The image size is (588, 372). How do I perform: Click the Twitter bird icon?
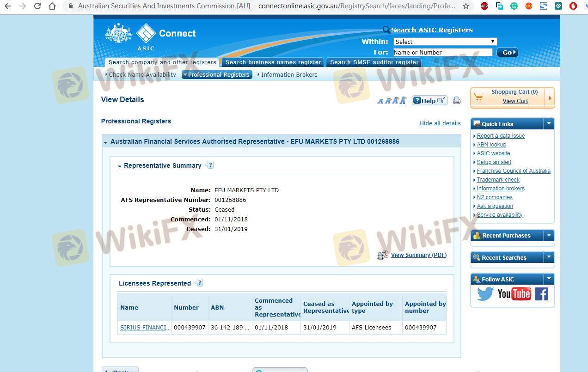[x=485, y=294]
